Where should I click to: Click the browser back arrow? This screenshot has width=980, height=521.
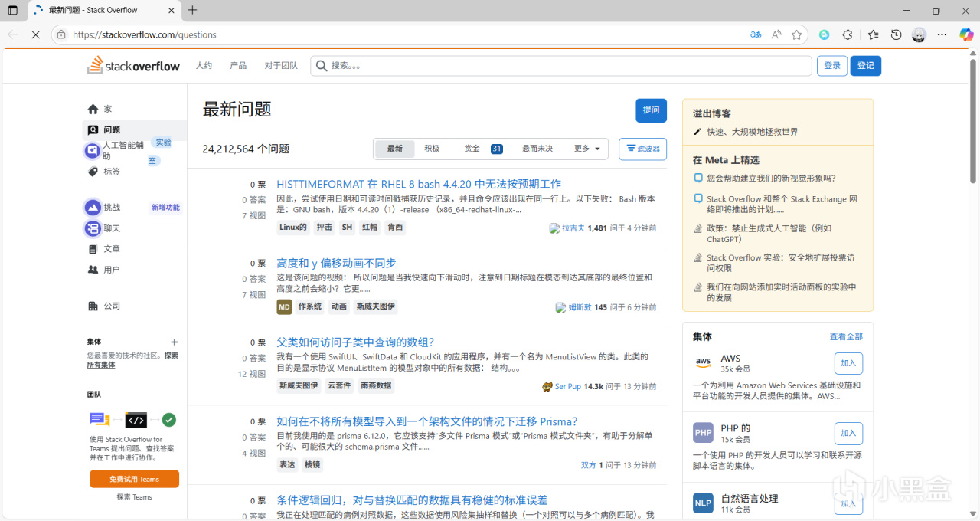(12, 34)
